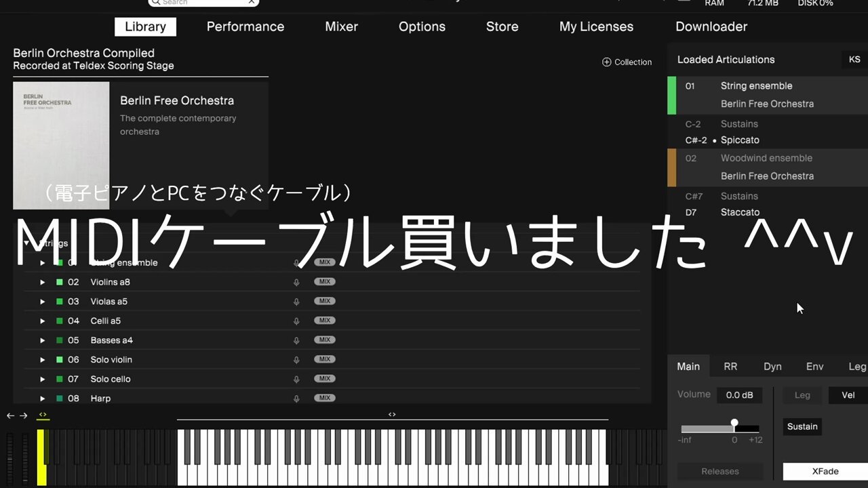Click the microphone icon for Solo cello
This screenshot has width=868, height=488.
[296, 379]
